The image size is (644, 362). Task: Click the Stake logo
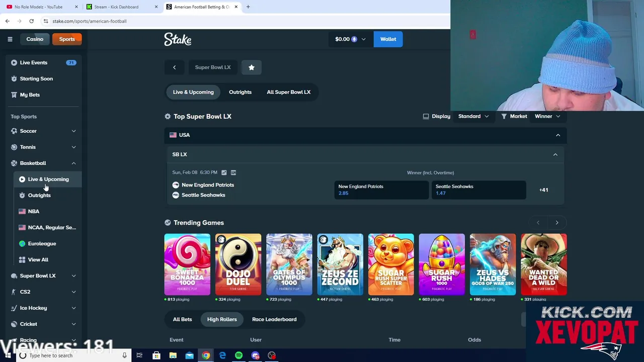(x=178, y=39)
